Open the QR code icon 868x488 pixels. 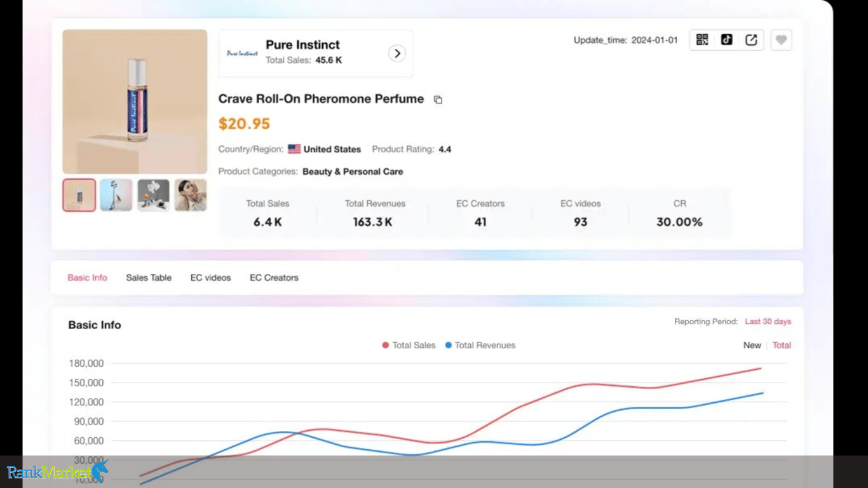pos(702,40)
